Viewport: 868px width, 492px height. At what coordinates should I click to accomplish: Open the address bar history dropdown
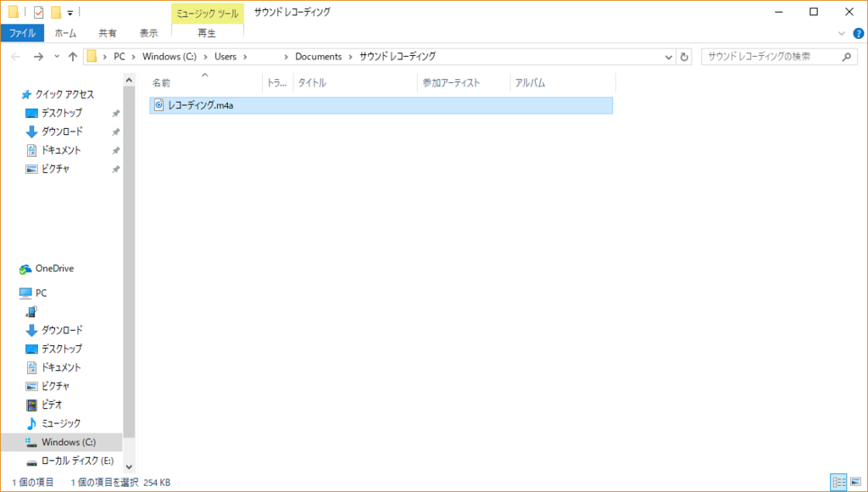(668, 57)
